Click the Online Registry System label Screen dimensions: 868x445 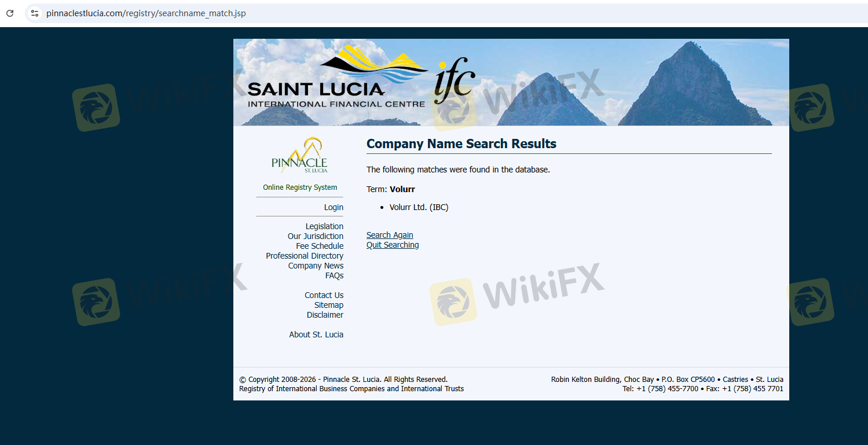pos(300,187)
